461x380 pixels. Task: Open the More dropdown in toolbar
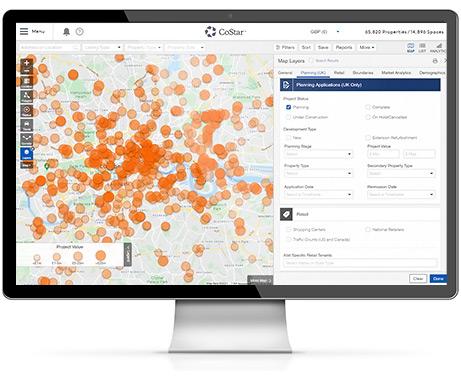point(367,47)
